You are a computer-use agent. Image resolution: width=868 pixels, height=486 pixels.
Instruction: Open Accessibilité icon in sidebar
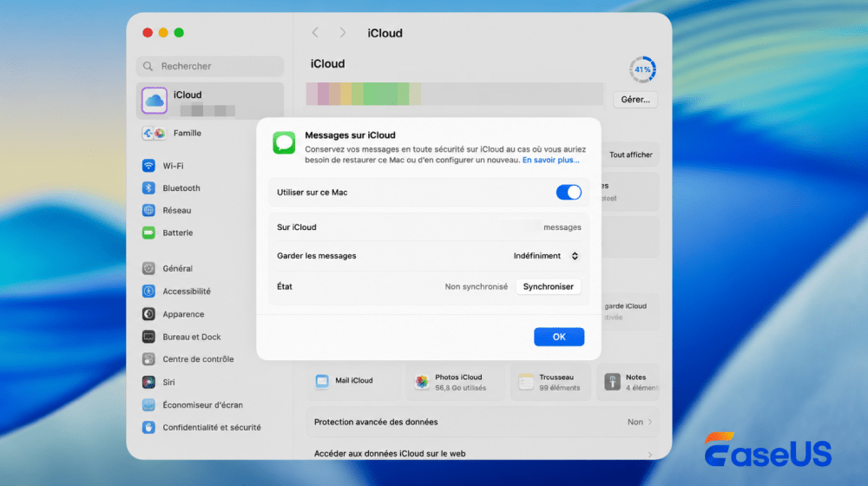[148, 291]
